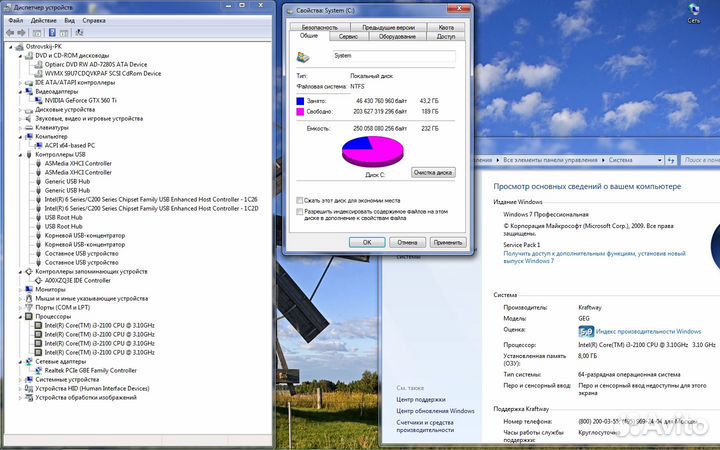This screenshot has width=720, height=450.
Task: Click the Системные устройства category icon
Action: click(x=29, y=380)
